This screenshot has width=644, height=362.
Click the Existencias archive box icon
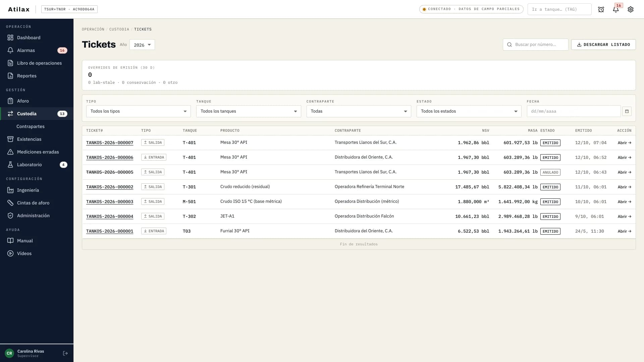10,139
